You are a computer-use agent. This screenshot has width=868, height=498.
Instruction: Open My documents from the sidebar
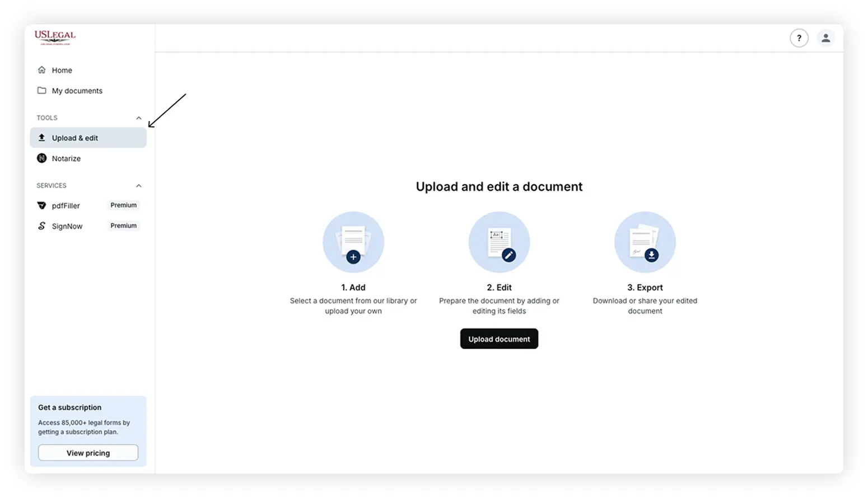click(77, 90)
